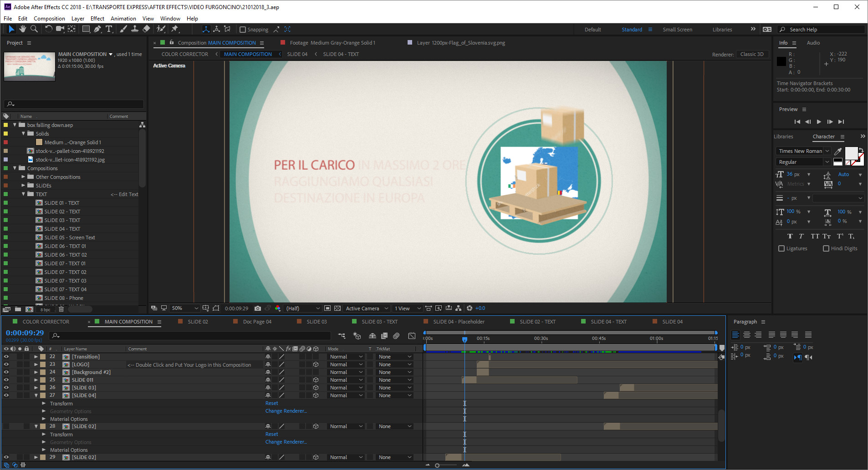Enable the Ligatures checkbox
The width and height of the screenshot is (868, 470).
(x=781, y=248)
